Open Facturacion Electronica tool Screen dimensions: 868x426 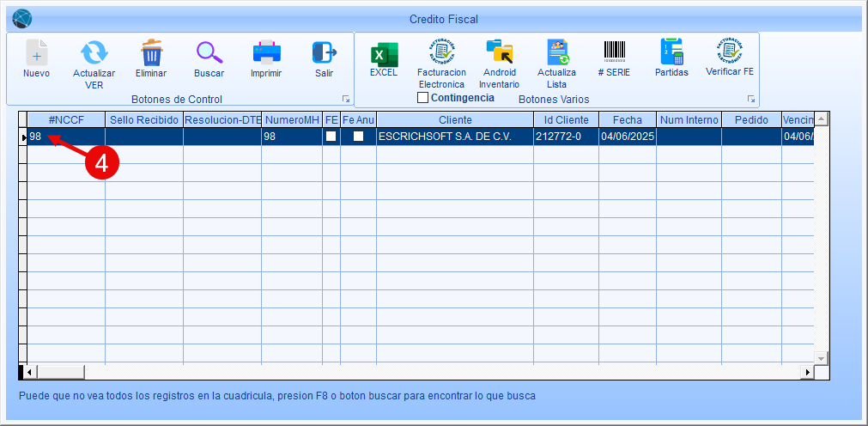click(x=441, y=53)
